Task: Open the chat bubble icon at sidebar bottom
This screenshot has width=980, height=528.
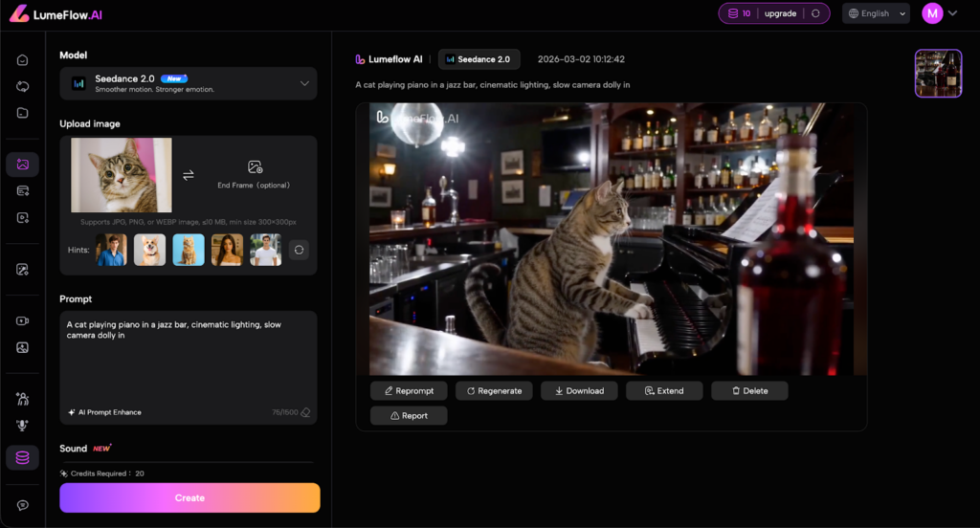Action: [22, 505]
